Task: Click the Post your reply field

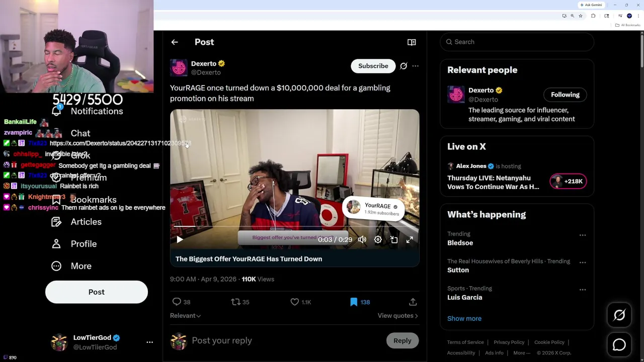Action: [x=286, y=340]
